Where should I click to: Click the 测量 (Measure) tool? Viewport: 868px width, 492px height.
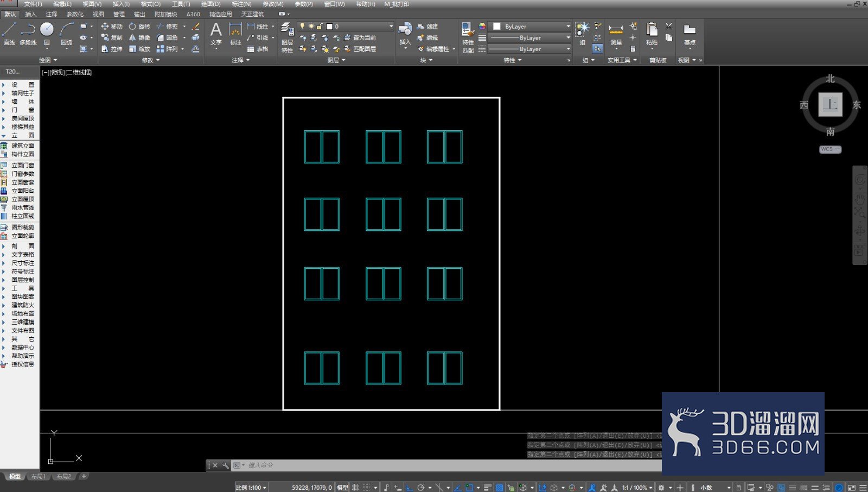pyautogui.click(x=616, y=34)
